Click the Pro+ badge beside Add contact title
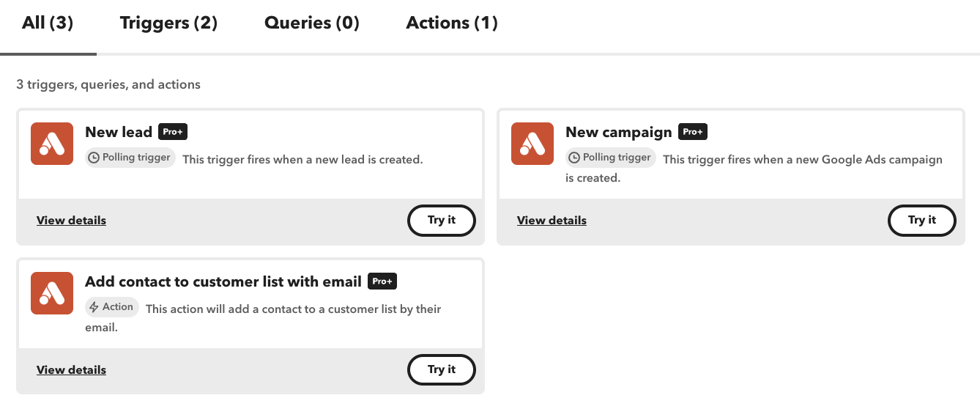This screenshot has height=409, width=980. pos(382,281)
